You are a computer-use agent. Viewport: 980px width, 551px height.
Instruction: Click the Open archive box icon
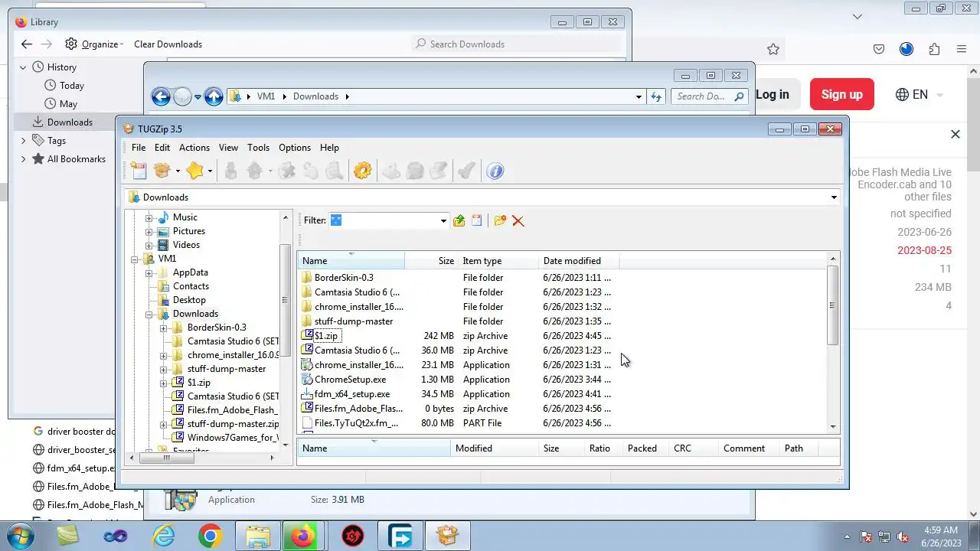coord(162,171)
